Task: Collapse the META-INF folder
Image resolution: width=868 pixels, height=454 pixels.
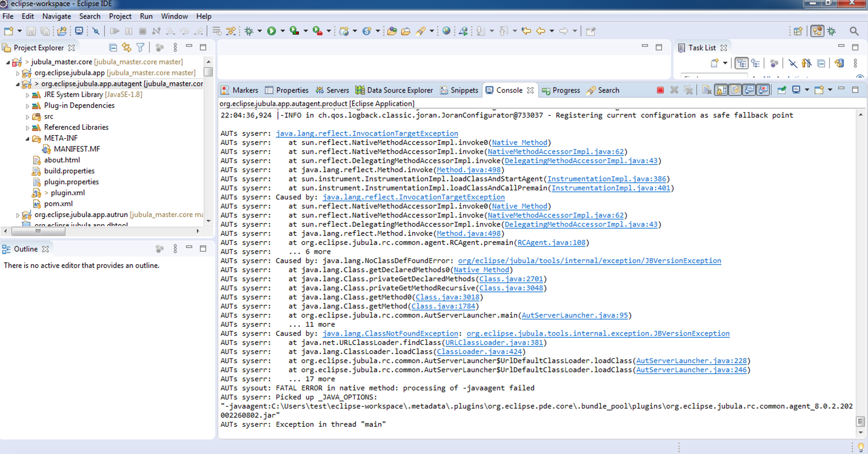Action: pyautogui.click(x=28, y=139)
